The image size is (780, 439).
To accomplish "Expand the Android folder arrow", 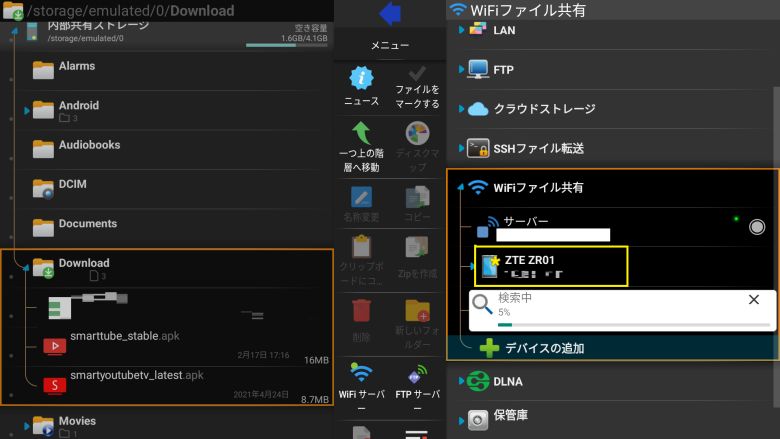I will click(x=26, y=110).
